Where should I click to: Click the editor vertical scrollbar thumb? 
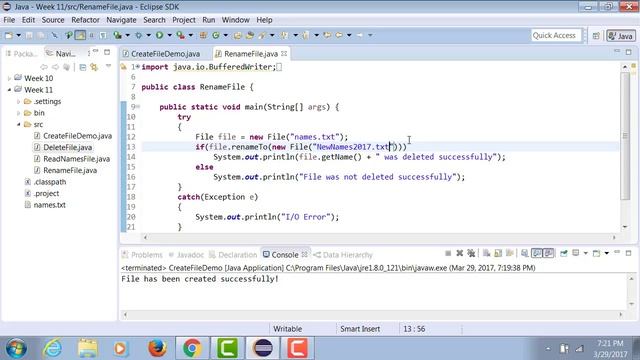point(625,136)
